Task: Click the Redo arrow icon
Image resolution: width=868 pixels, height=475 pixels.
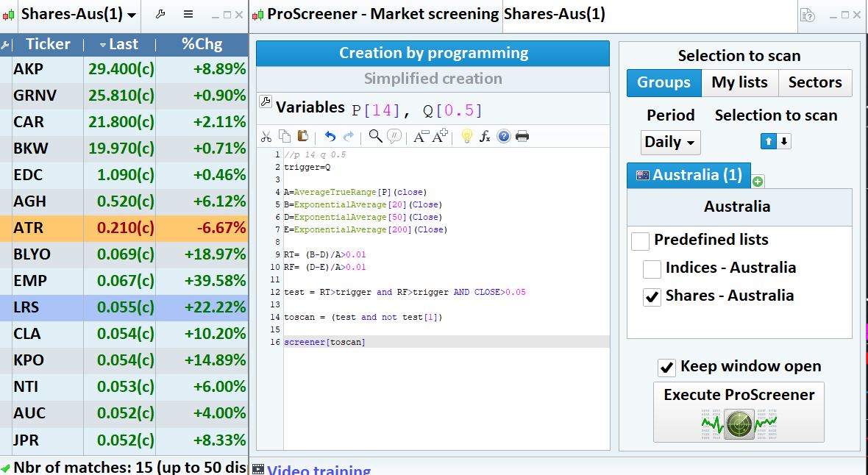Action: click(x=348, y=136)
